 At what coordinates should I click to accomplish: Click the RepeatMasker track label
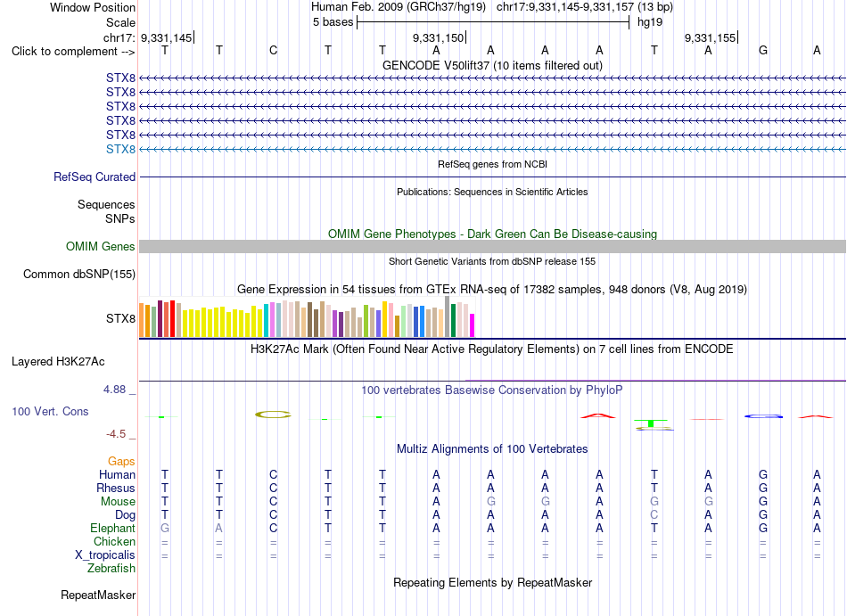tap(98, 595)
